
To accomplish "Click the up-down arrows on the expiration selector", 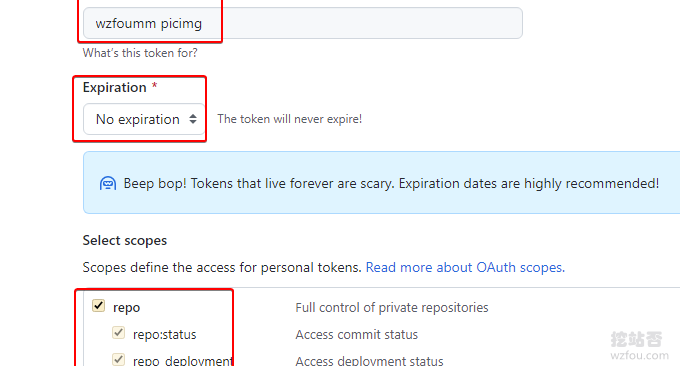I will point(193,119).
